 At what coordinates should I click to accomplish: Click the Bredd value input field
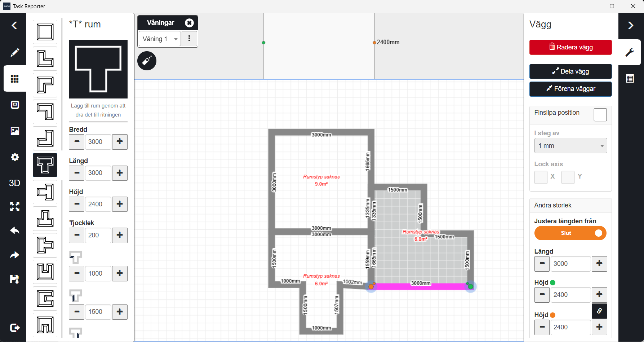98,142
